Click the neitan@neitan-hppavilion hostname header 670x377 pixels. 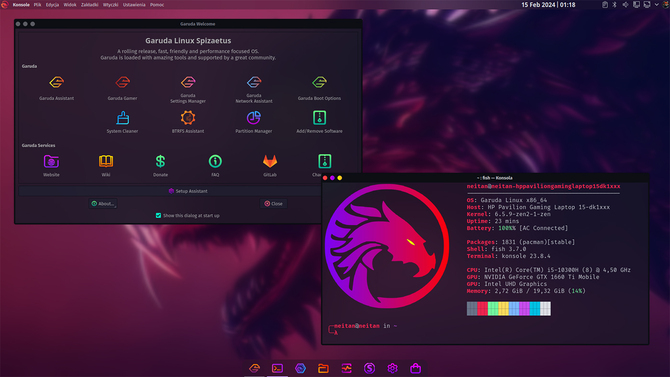point(543,186)
